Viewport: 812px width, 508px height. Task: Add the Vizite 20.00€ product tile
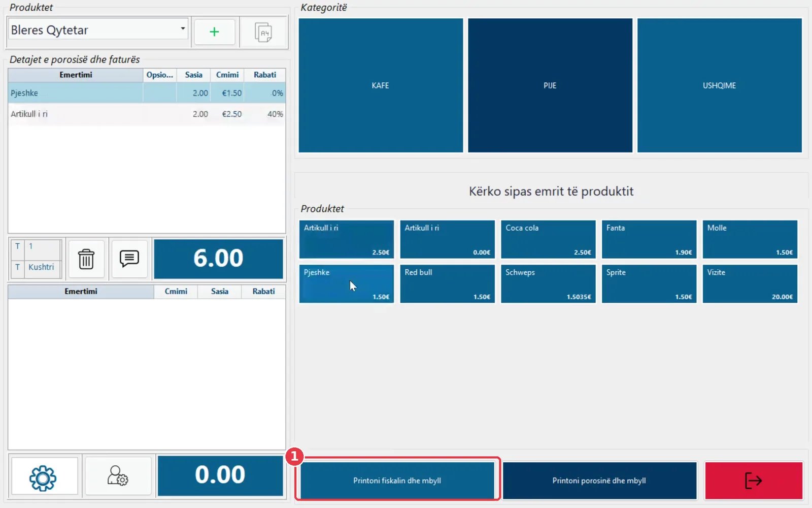click(750, 284)
